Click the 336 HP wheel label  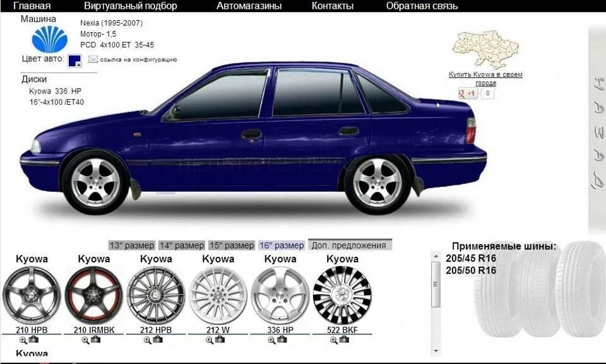click(x=280, y=330)
